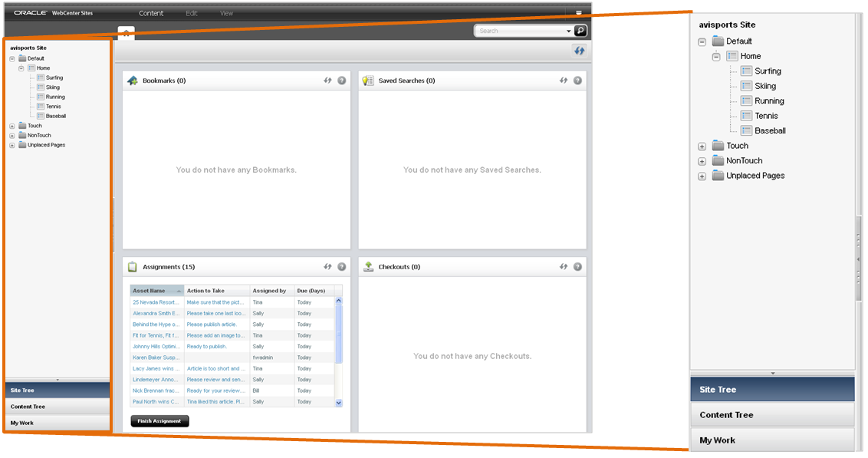
Task: Click the Assignments scrollbar down arrow
Action: coord(339,404)
